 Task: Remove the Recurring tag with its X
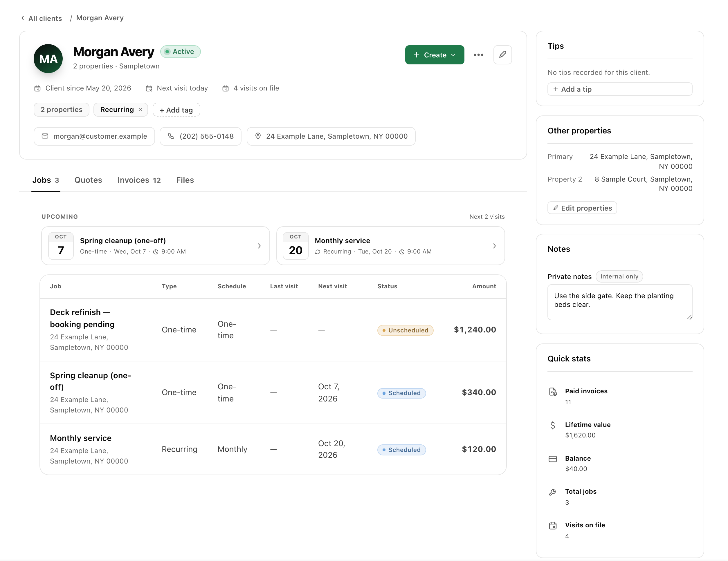(x=140, y=110)
